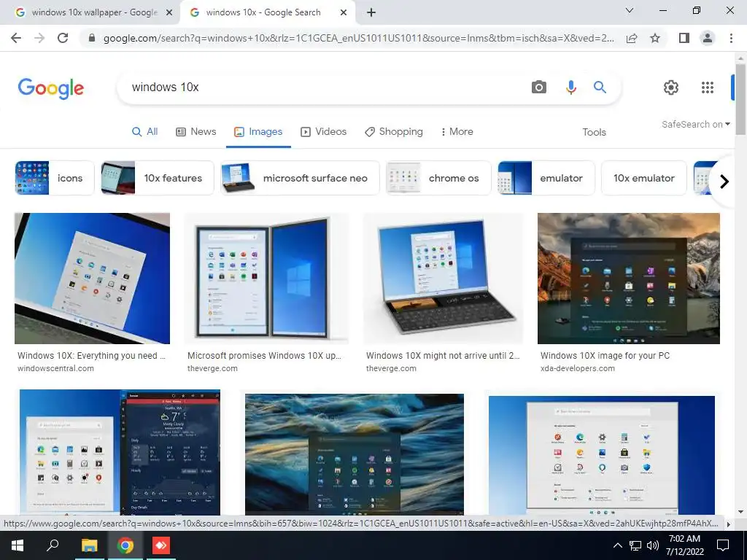The image size is (747, 560).
Task: Open the red app on taskbar
Action: pyautogui.click(x=160, y=545)
